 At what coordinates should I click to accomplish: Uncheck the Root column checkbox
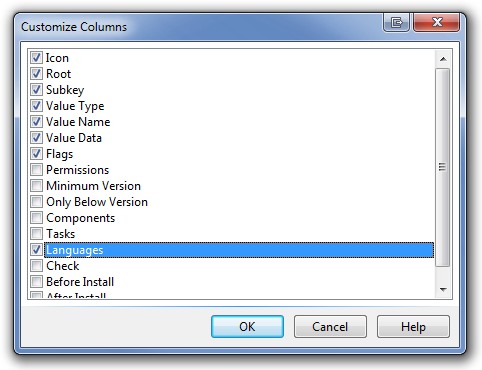[x=36, y=74]
